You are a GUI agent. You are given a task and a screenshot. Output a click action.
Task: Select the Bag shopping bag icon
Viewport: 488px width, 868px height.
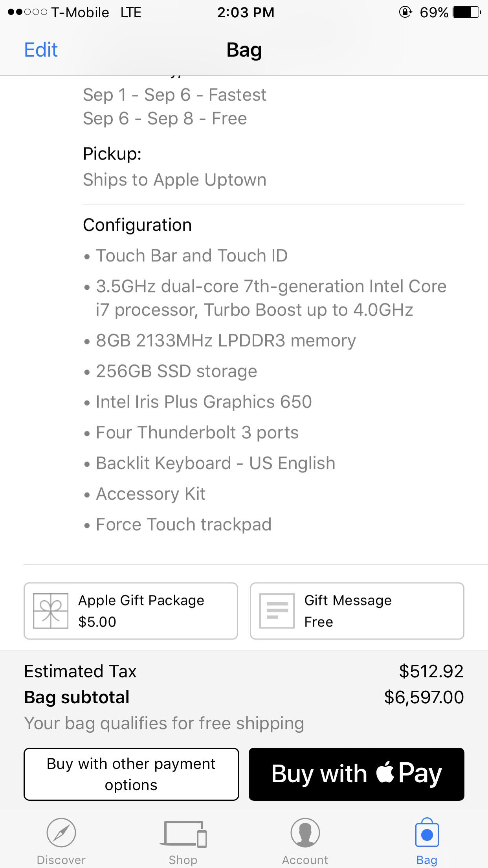pos(427,832)
